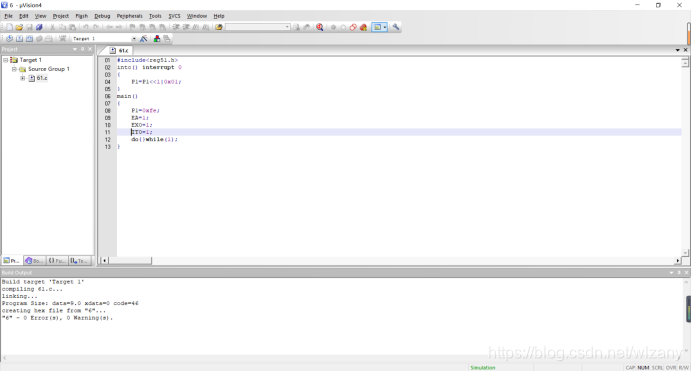This screenshot has height=371, width=692.
Task: Open the Target 1 selection dropdown
Action: 134,39
